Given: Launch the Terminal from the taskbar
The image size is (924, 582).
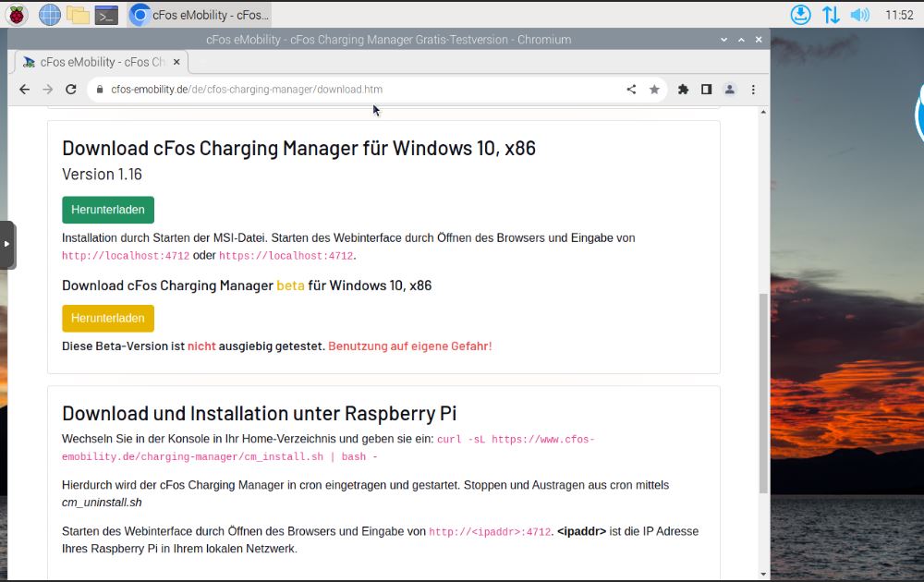Looking at the screenshot, I should click(106, 15).
